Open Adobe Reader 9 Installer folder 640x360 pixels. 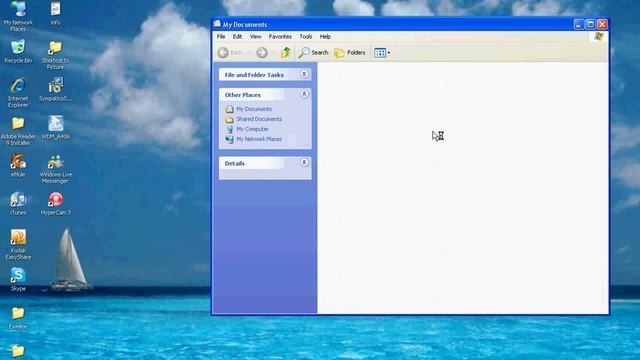18,131
